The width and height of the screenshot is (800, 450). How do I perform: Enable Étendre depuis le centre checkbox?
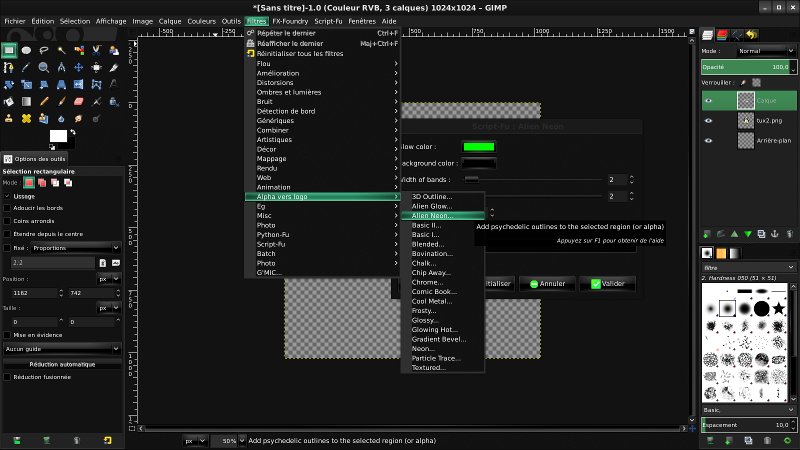click(x=7, y=234)
